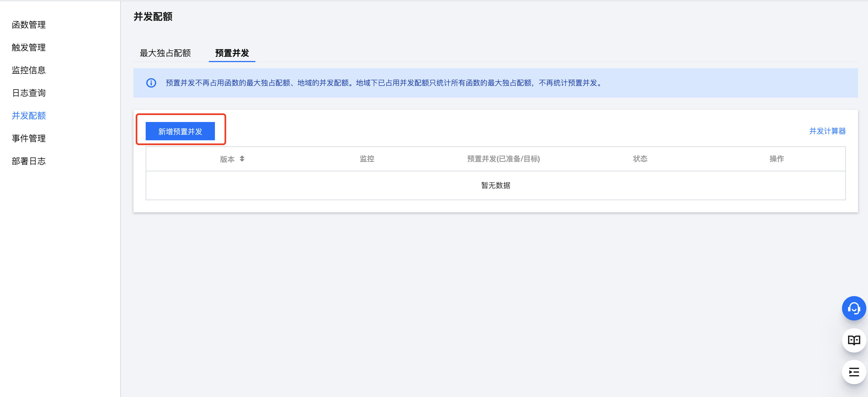
Task: Click the 操作 column header
Action: pos(776,159)
